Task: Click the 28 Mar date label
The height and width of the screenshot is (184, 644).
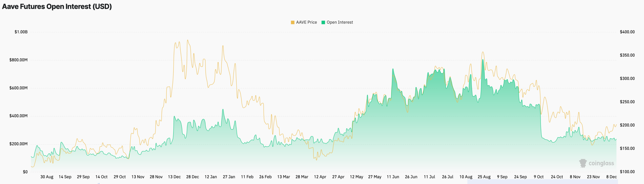Action: pyautogui.click(x=302, y=177)
